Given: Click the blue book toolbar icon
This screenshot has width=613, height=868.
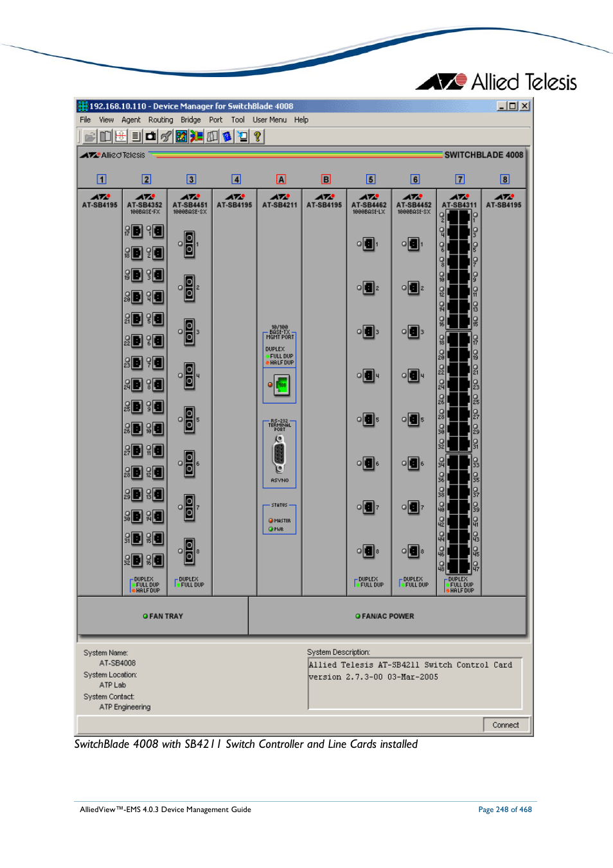Looking at the screenshot, I should pos(227,136).
